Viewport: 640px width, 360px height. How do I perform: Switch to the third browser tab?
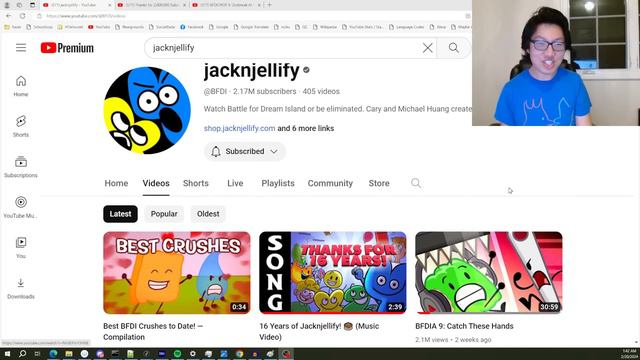click(225, 5)
